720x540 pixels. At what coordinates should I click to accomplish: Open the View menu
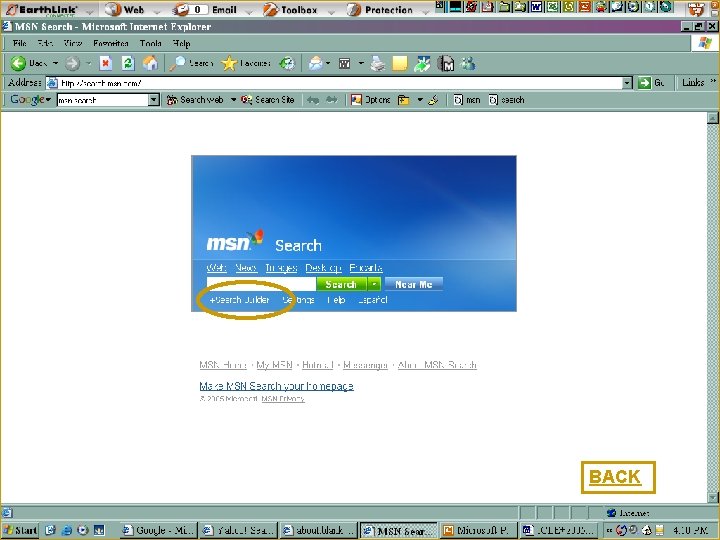pos(73,43)
